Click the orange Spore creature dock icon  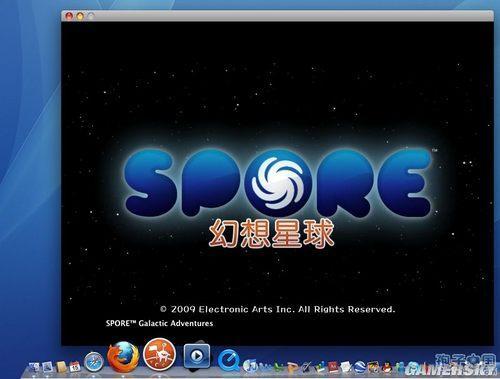click(x=159, y=355)
